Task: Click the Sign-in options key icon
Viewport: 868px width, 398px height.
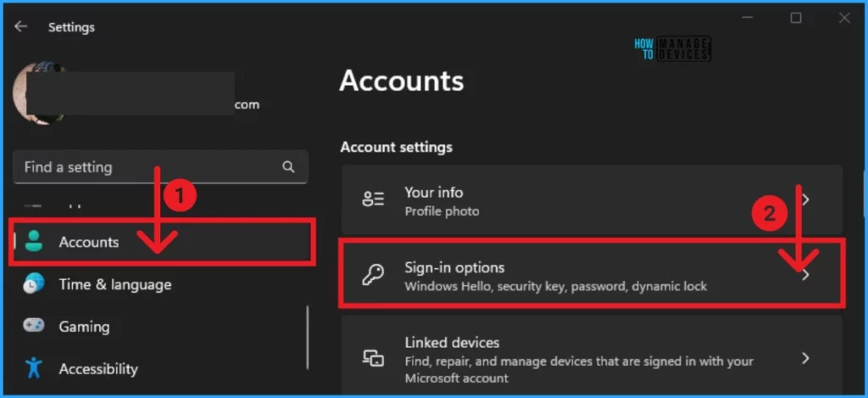Action: tap(372, 274)
